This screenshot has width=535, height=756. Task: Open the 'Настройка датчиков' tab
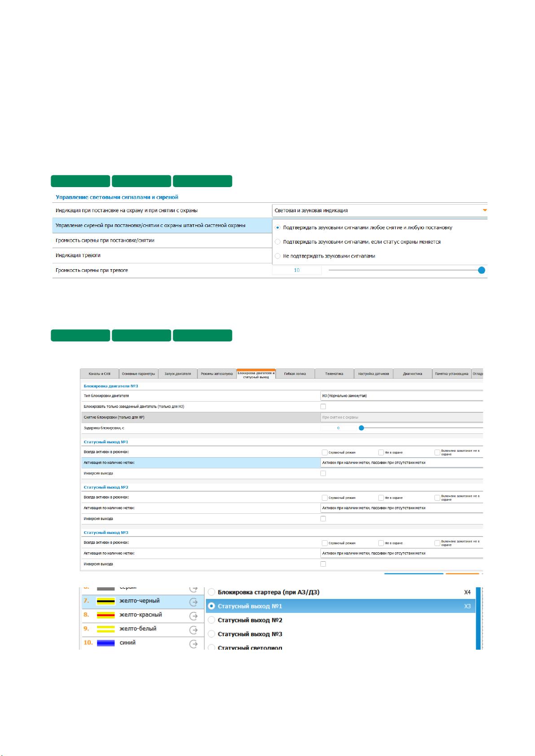pyautogui.click(x=373, y=374)
